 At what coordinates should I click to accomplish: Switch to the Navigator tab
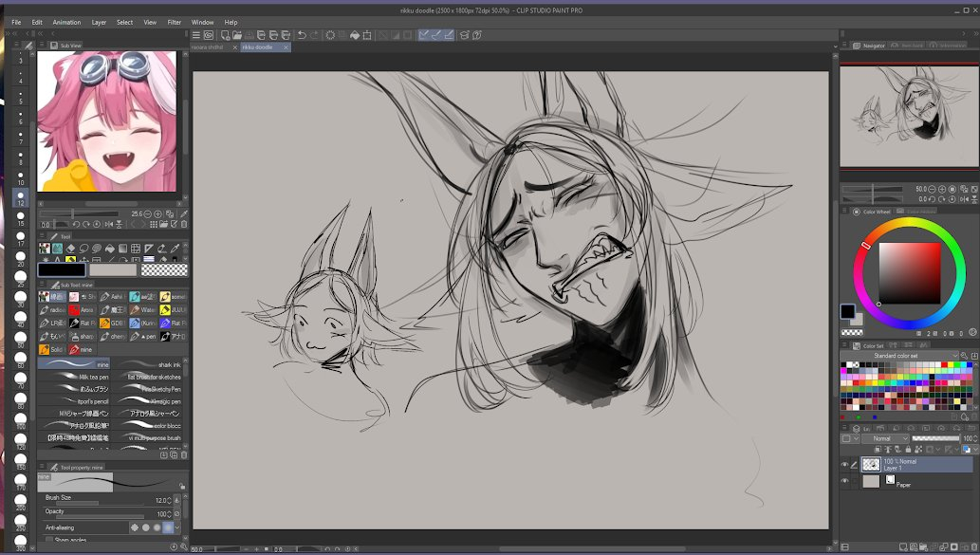coord(868,46)
